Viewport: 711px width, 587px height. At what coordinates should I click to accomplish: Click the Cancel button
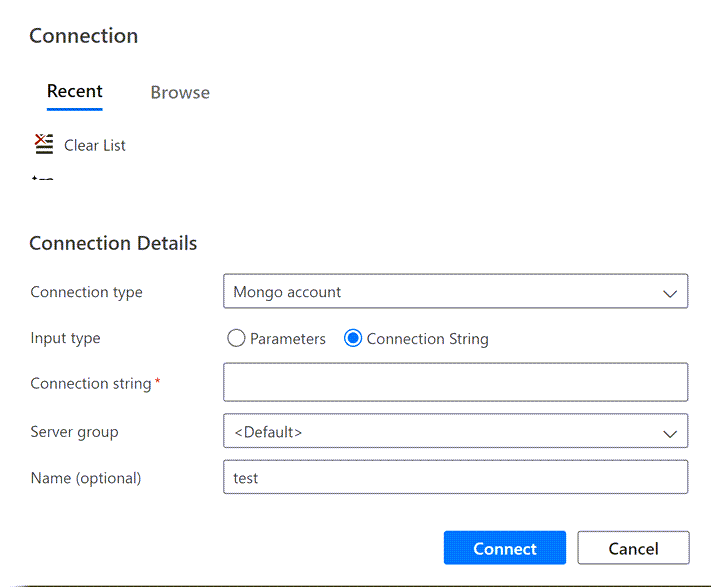(x=633, y=548)
